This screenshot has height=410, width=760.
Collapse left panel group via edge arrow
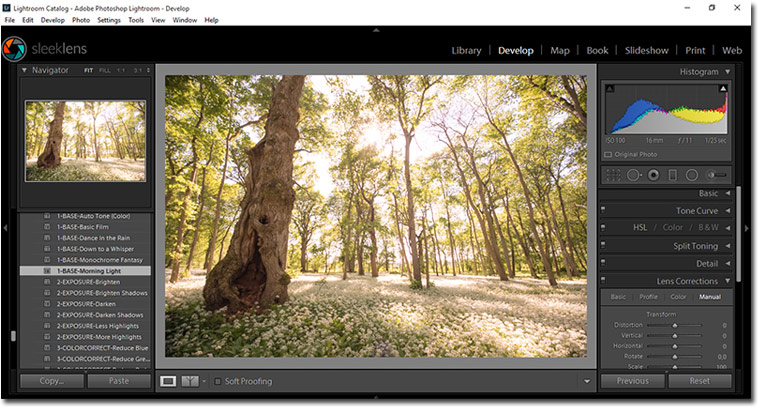(x=5, y=228)
